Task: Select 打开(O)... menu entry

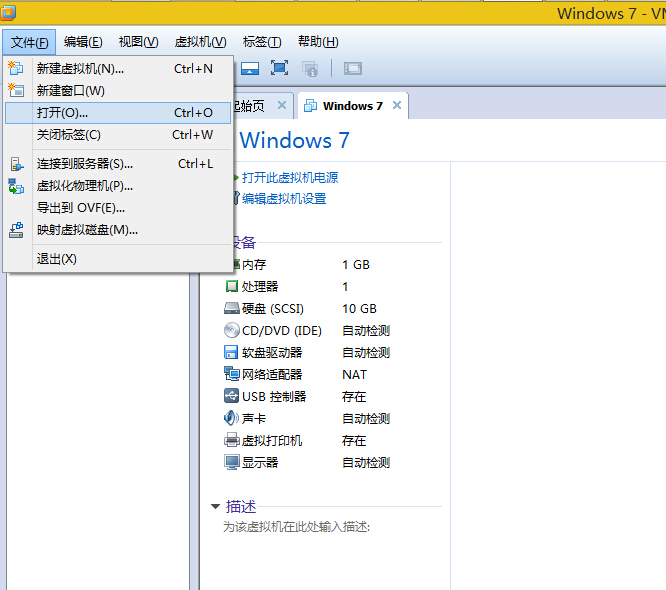Action: 118,113
